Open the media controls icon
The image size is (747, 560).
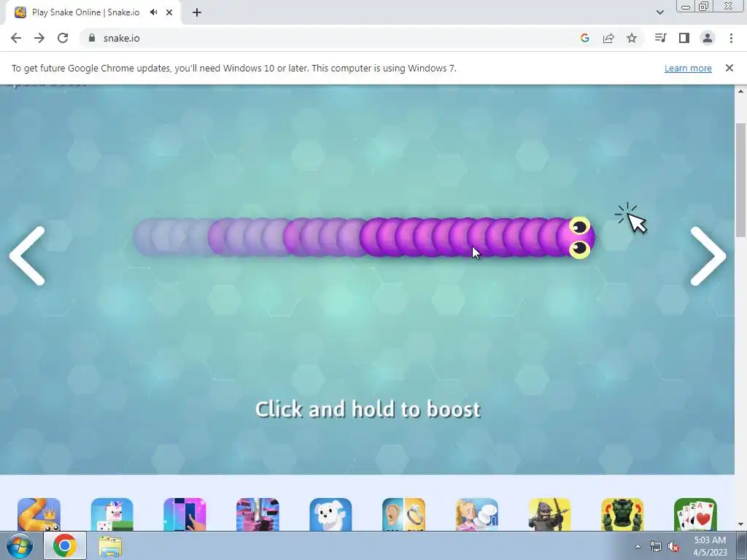661,38
